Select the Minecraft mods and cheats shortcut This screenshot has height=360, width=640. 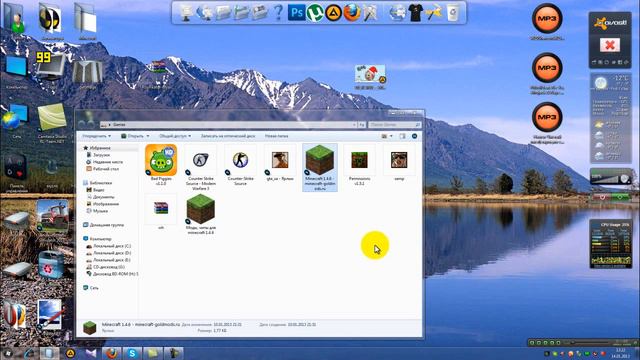tap(200, 214)
